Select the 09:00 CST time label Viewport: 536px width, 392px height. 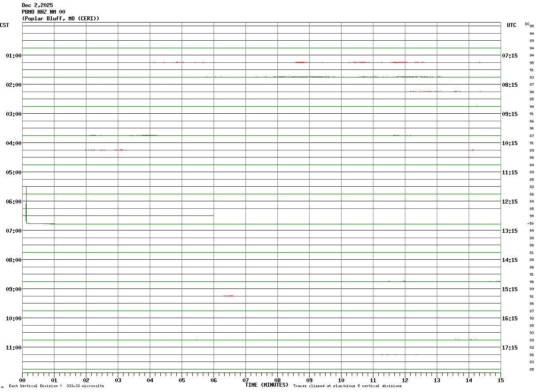(14, 289)
